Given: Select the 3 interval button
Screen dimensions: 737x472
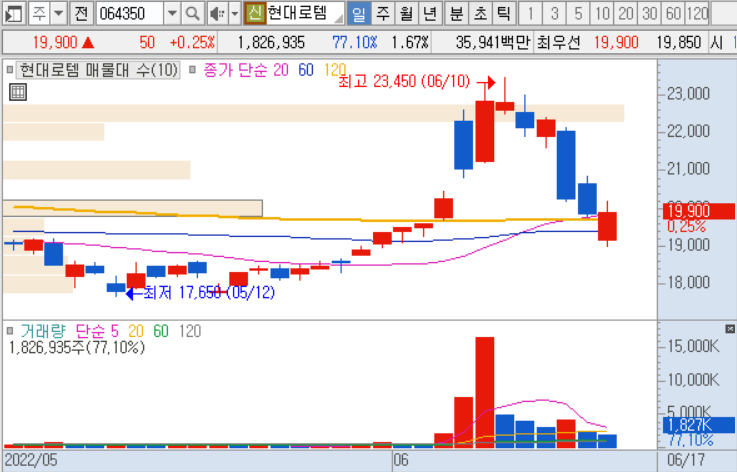Looking at the screenshot, I should click(555, 13).
